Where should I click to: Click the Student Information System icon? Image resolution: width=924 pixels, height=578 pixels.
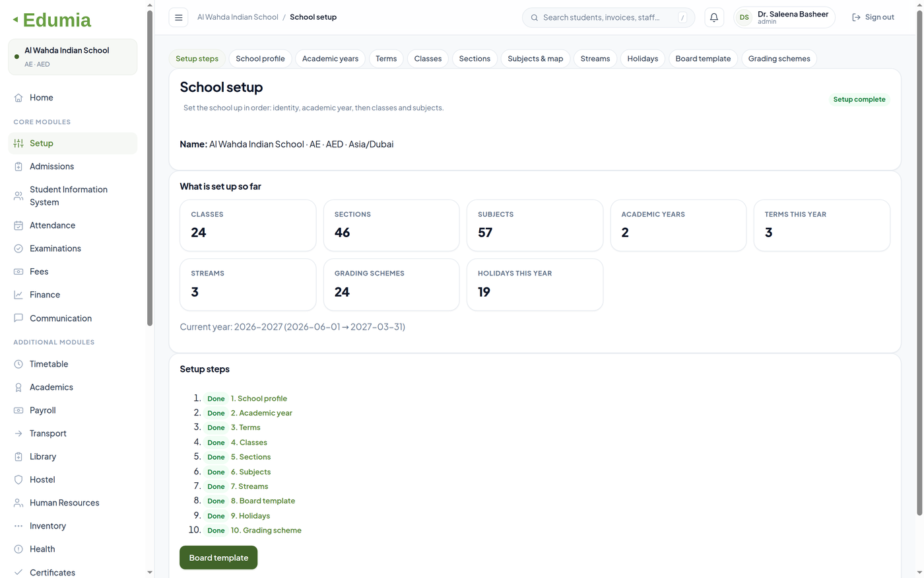[18, 196]
